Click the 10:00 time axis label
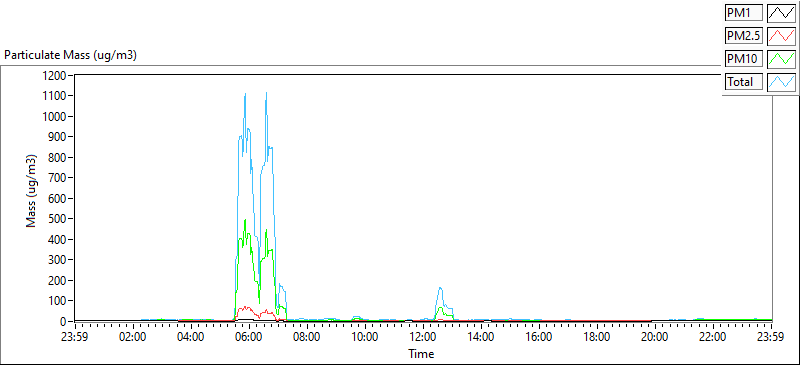Image resolution: width=800 pixels, height=365 pixels. (x=365, y=337)
